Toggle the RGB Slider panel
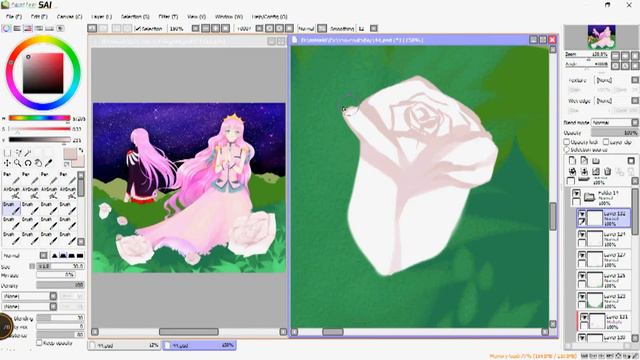Viewport: 640px width, 360px height. (17, 28)
